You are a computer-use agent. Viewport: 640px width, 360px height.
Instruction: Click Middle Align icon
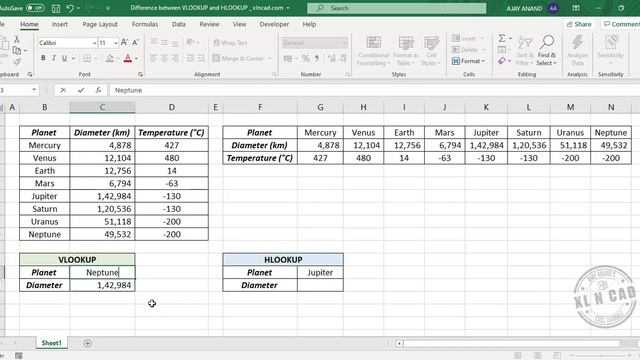(164, 42)
